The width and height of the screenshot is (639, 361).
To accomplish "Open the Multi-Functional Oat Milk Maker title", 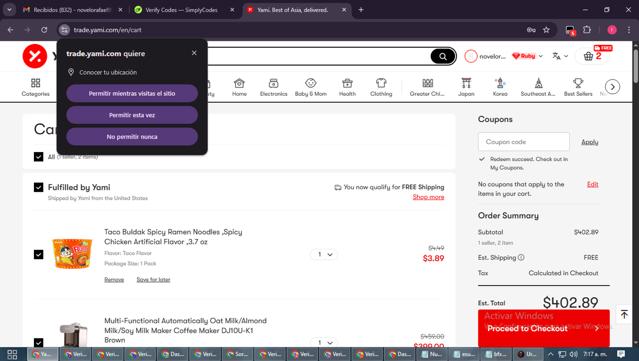I will coord(185,330).
